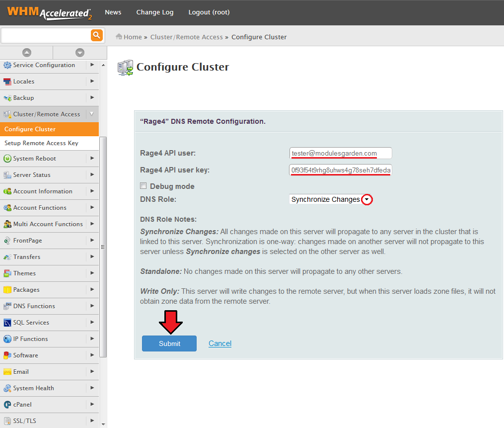Screen dimensions: 504x428
Task: Click the SSL/TLS certificate icon
Action: [7, 421]
